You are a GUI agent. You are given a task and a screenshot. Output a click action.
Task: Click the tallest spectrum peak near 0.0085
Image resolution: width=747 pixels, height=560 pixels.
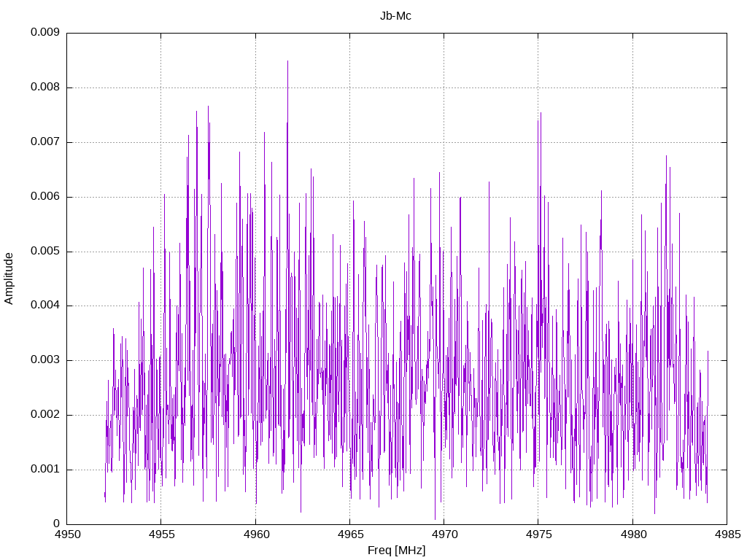287,63
